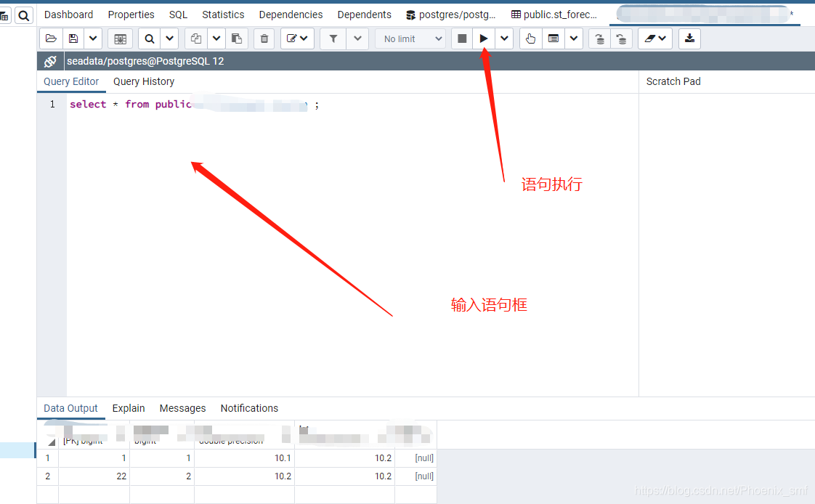The width and height of the screenshot is (815, 504).
Task: Open the Messages tab
Action: pyautogui.click(x=182, y=408)
